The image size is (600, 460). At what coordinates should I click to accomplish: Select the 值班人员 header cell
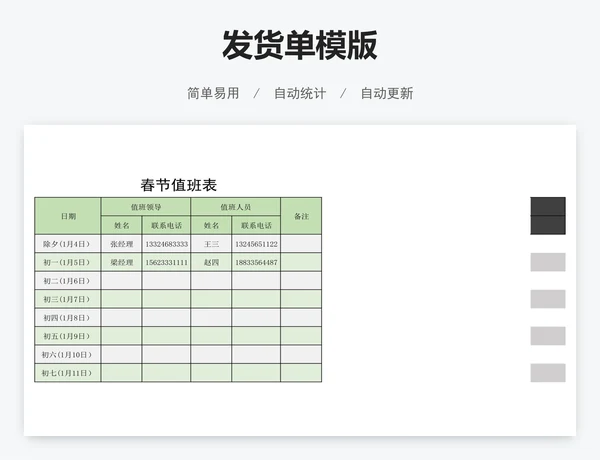click(x=236, y=207)
